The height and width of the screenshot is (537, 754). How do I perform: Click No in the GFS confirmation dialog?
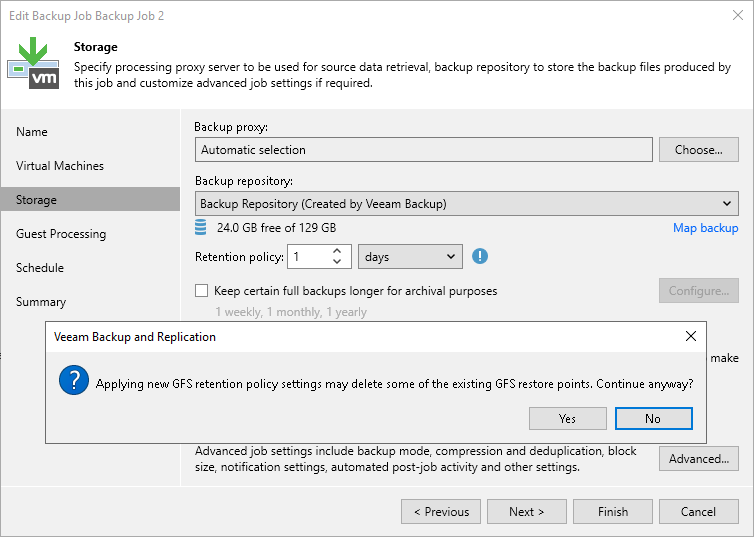click(653, 418)
